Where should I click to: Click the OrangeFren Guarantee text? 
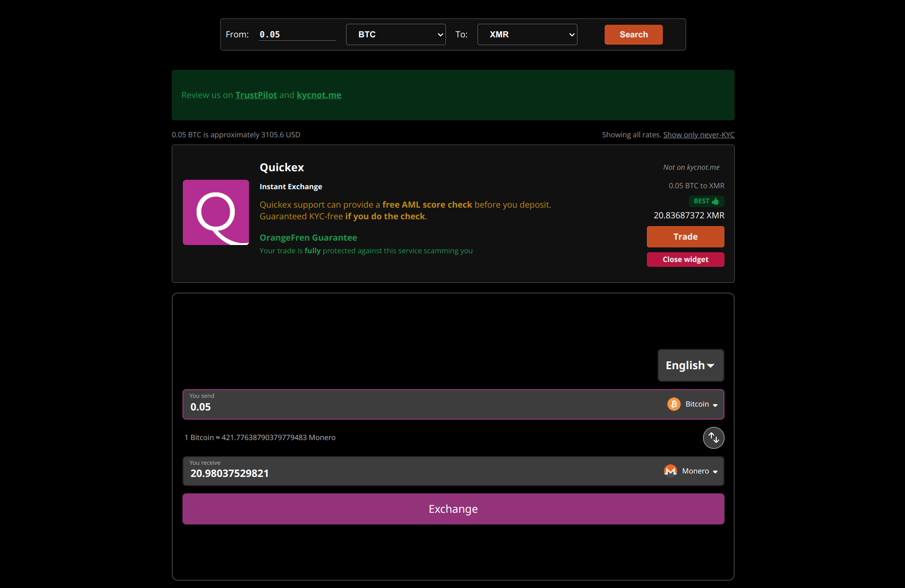point(308,238)
